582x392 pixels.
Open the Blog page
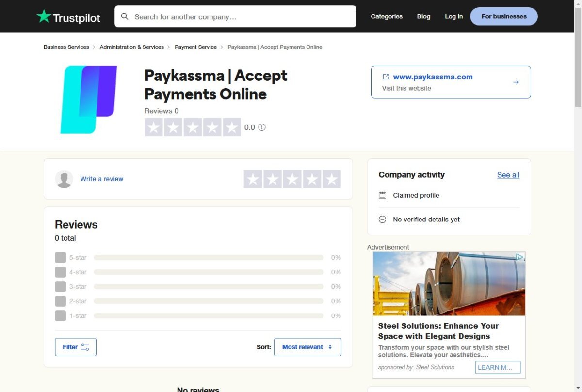coord(423,16)
